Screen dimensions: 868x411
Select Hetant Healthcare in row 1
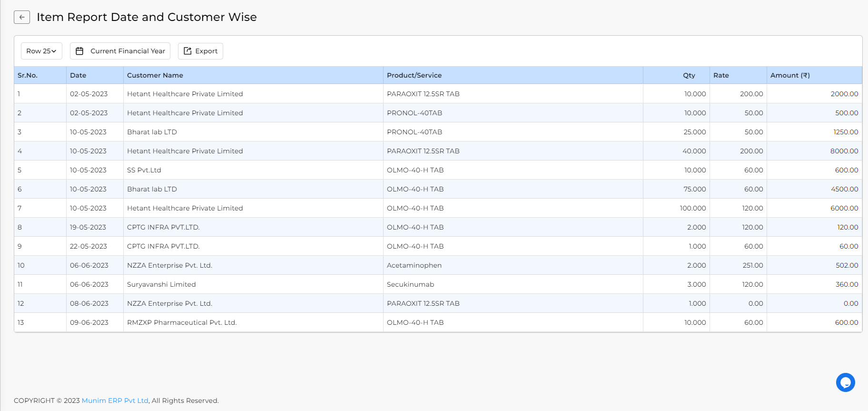pos(185,94)
